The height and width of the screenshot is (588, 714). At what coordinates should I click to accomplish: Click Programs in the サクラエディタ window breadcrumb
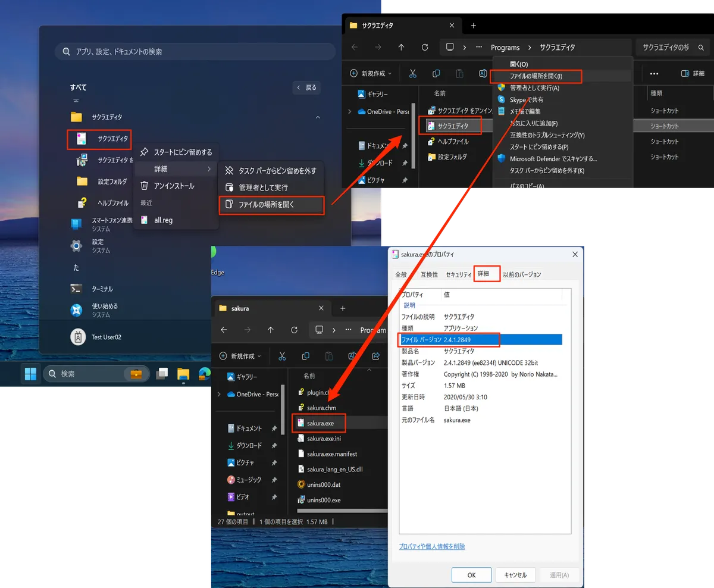point(505,48)
